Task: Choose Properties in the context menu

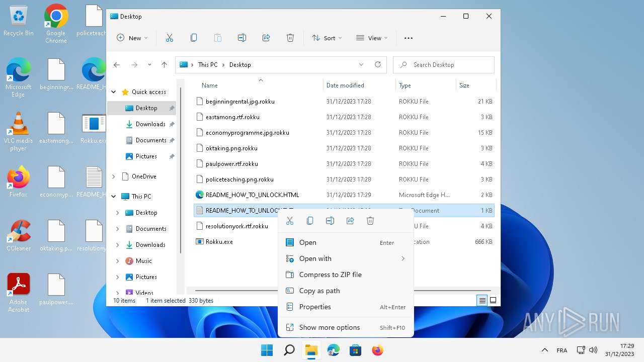Action: pos(346,307)
